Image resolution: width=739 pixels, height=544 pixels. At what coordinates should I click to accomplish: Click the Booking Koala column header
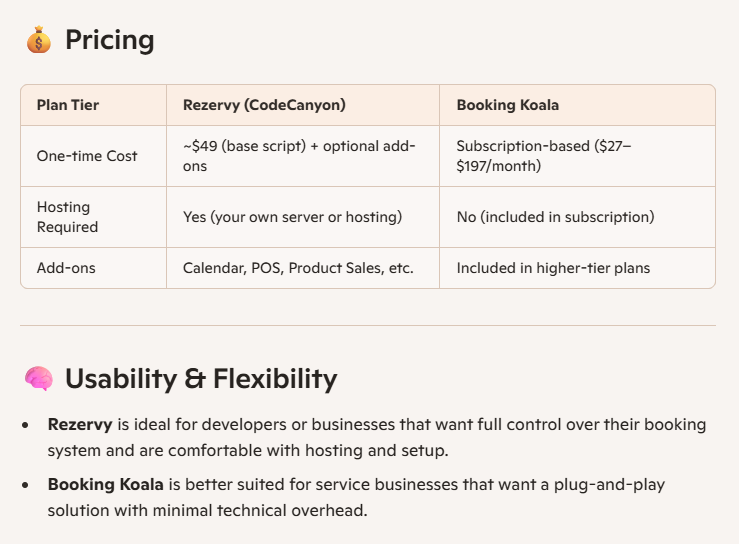[x=508, y=105]
